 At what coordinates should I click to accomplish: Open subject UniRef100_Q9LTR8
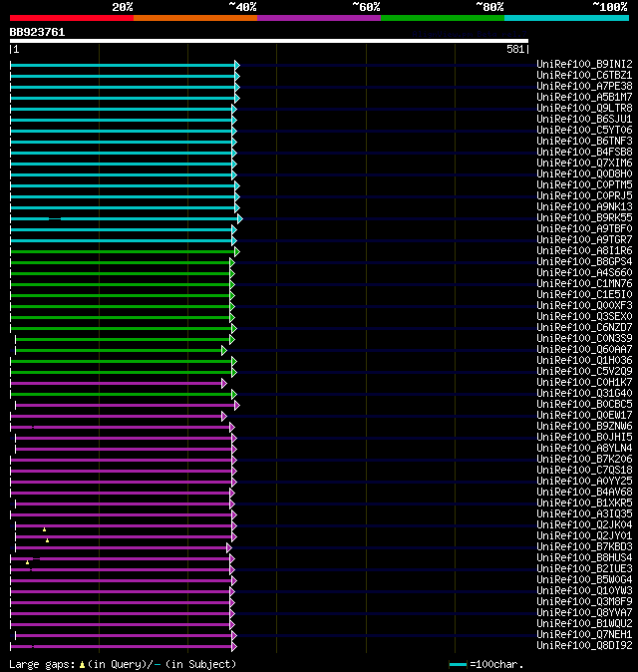coord(584,108)
